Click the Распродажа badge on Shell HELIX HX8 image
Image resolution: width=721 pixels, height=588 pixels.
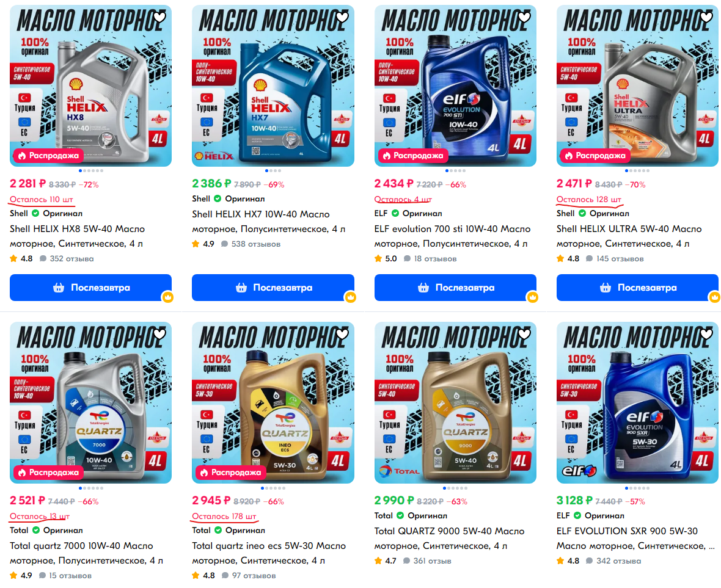(x=48, y=156)
